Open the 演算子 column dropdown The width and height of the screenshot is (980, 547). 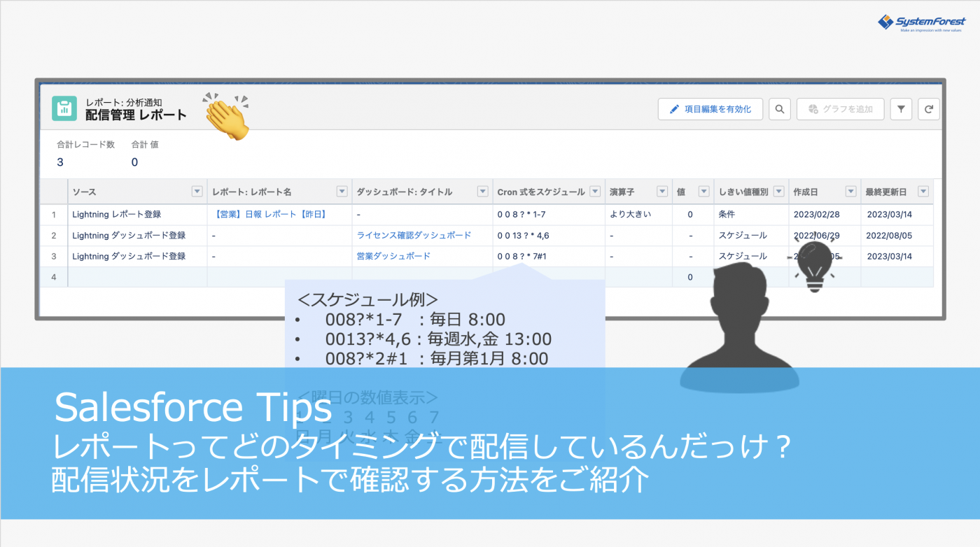coord(662,192)
